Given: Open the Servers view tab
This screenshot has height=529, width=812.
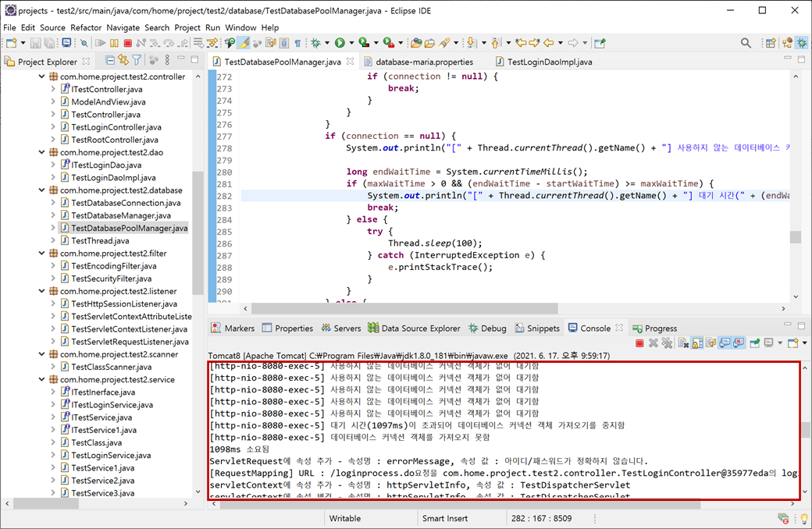Looking at the screenshot, I should point(340,328).
